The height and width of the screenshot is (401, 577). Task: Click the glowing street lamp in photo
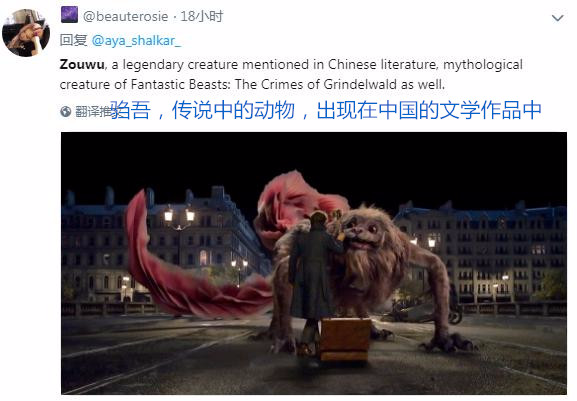coord(179,214)
